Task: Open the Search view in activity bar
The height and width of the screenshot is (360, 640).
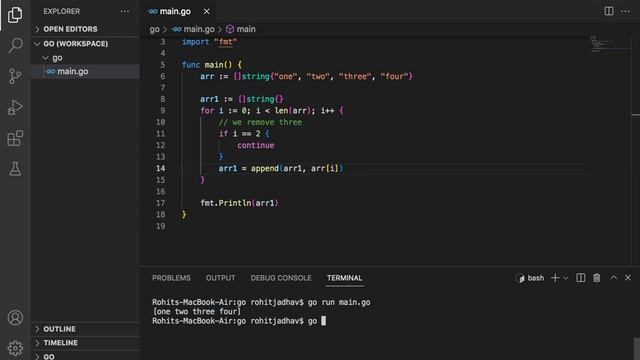Action: tap(15, 45)
